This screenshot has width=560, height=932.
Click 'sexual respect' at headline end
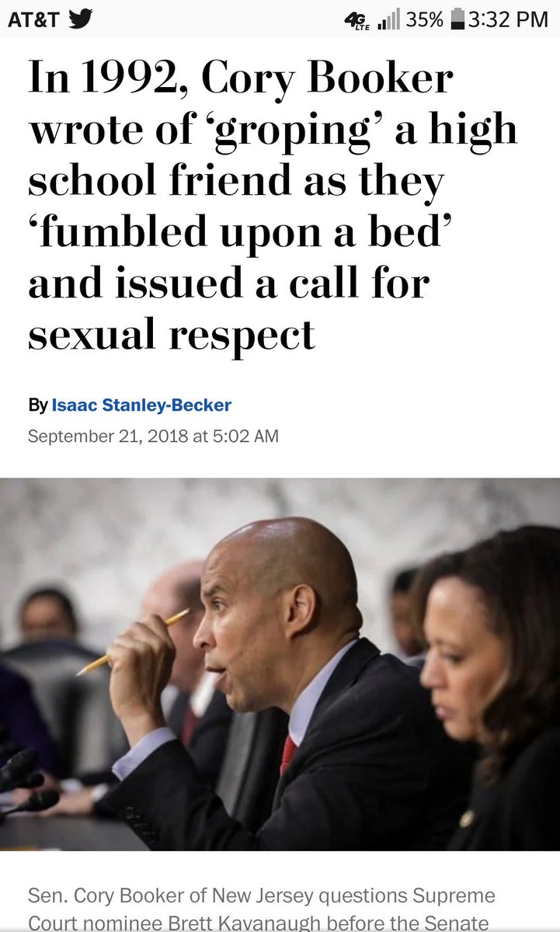pyautogui.click(x=172, y=336)
